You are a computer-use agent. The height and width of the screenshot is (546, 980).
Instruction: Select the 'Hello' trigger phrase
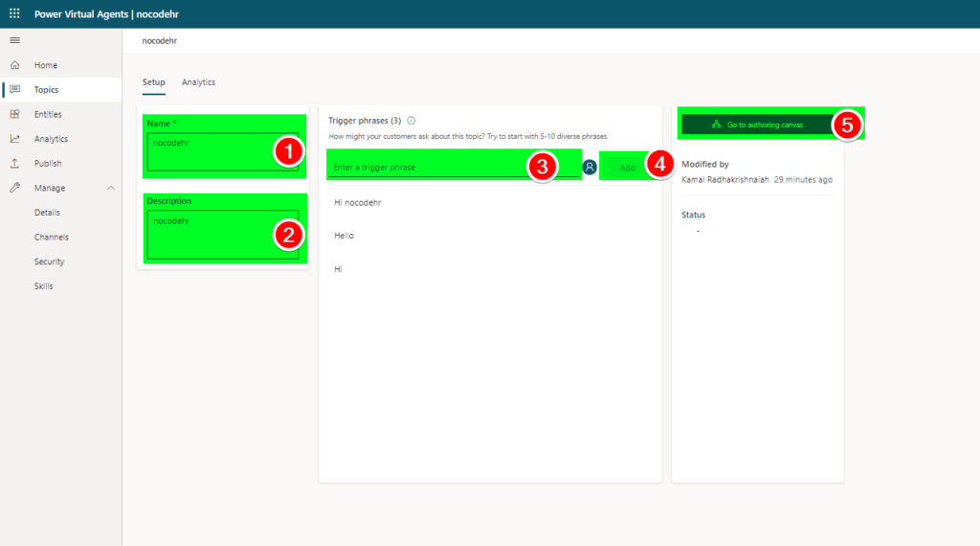pyautogui.click(x=344, y=236)
